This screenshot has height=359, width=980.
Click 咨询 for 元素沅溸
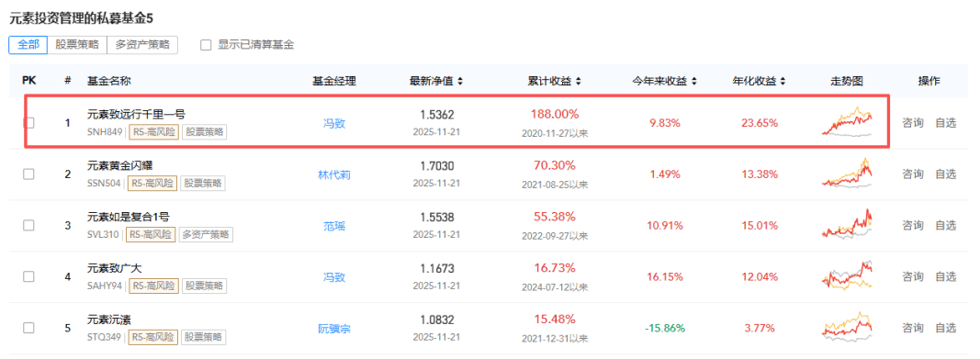[x=913, y=328]
